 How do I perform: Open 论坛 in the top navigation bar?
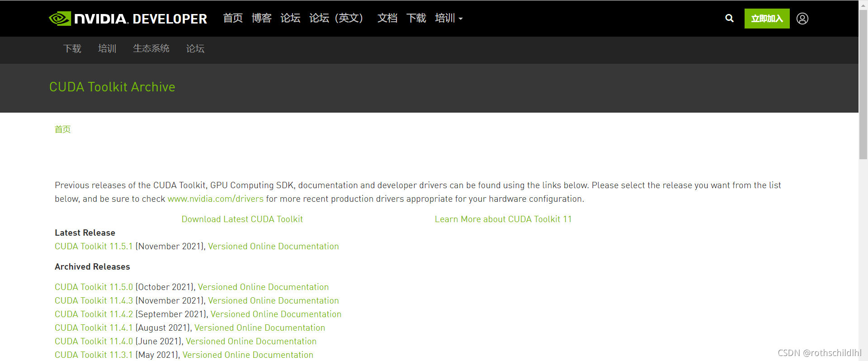coord(290,18)
